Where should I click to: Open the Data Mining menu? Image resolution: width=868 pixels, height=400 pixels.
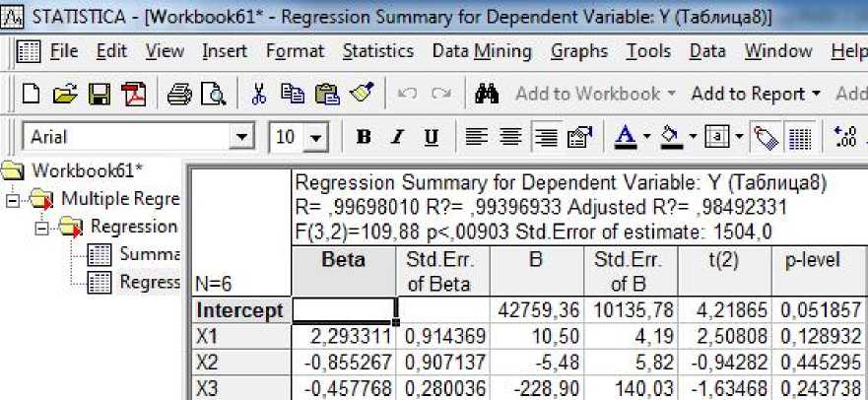tap(482, 51)
